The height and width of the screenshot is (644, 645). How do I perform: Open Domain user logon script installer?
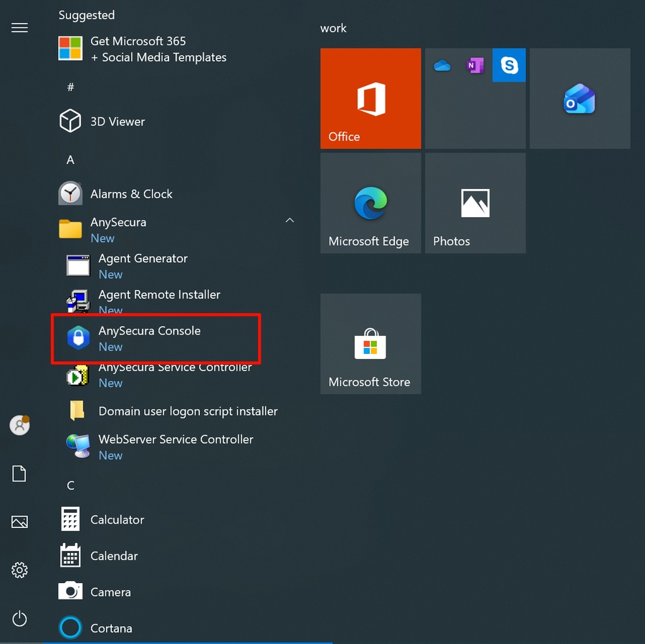click(188, 411)
